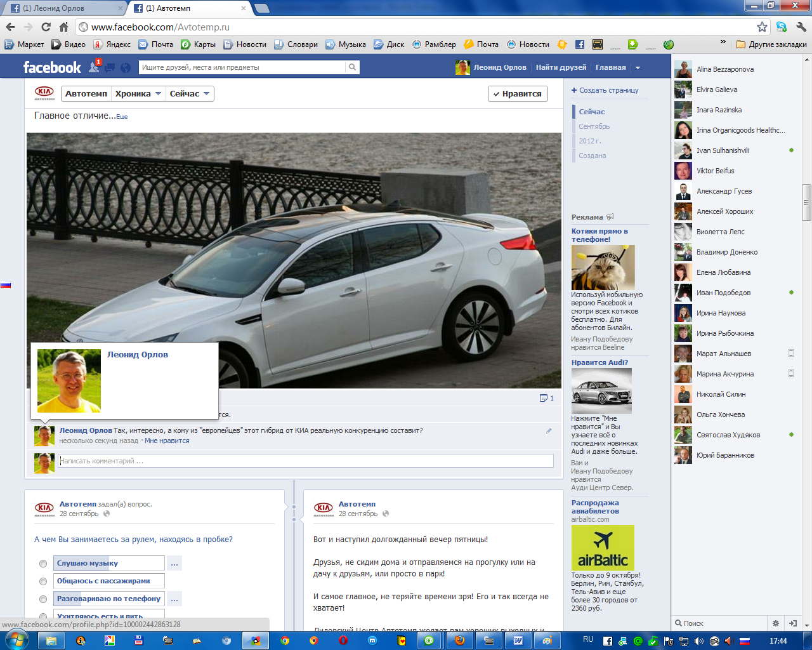Image resolution: width=812 pixels, height=650 pixels.
Task: Select 'Разговариваю по телефону' radio button
Action: 43,599
